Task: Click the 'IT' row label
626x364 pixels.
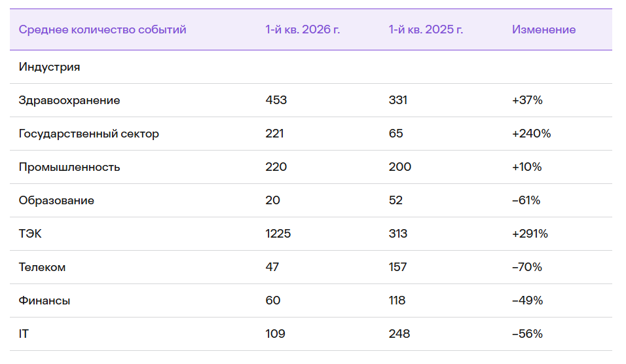Action: [x=24, y=334]
